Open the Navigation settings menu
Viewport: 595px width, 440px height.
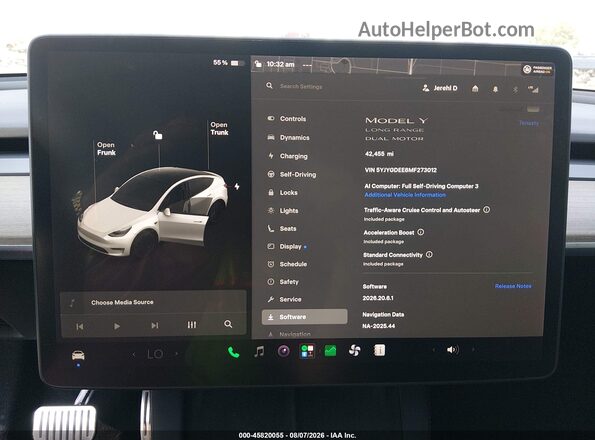pos(289,334)
